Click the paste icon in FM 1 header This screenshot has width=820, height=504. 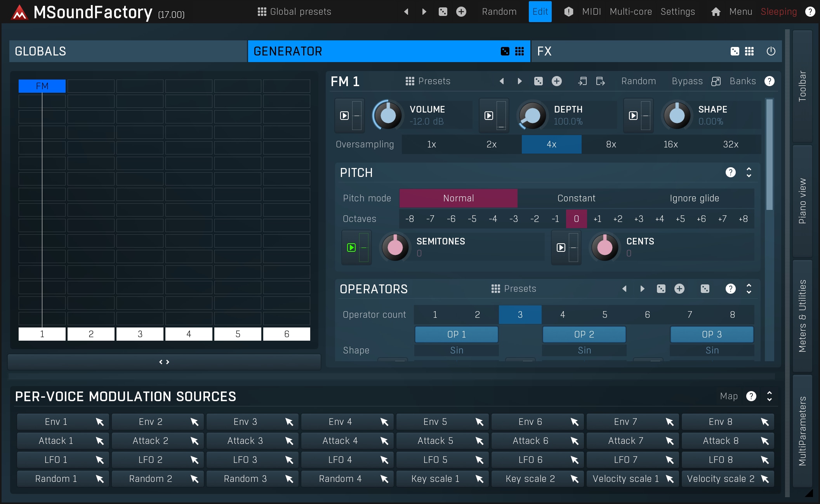(x=600, y=81)
